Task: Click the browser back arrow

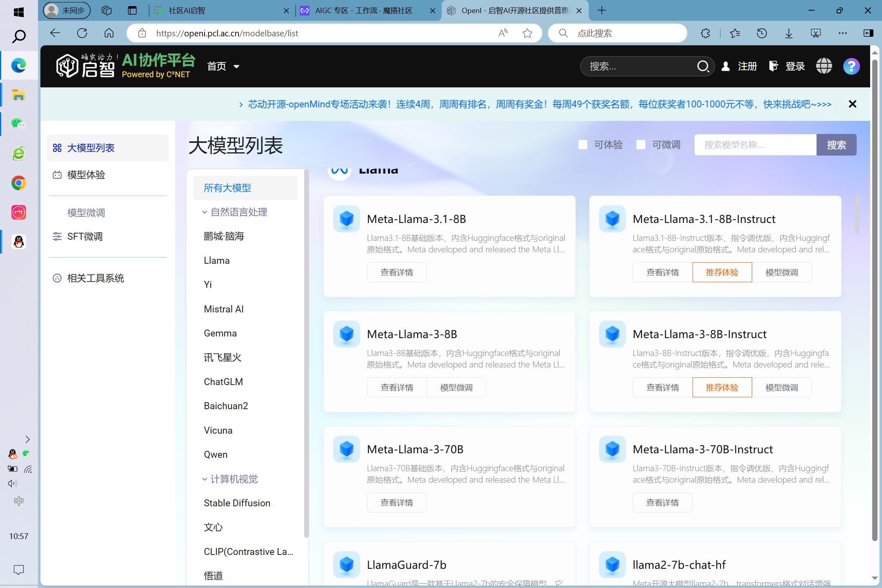Action: click(55, 33)
